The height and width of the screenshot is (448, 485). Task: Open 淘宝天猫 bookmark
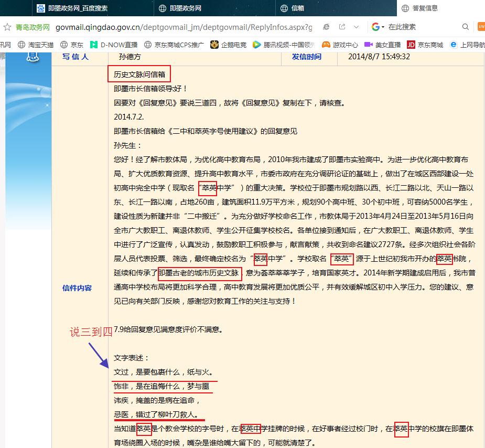[36, 45]
